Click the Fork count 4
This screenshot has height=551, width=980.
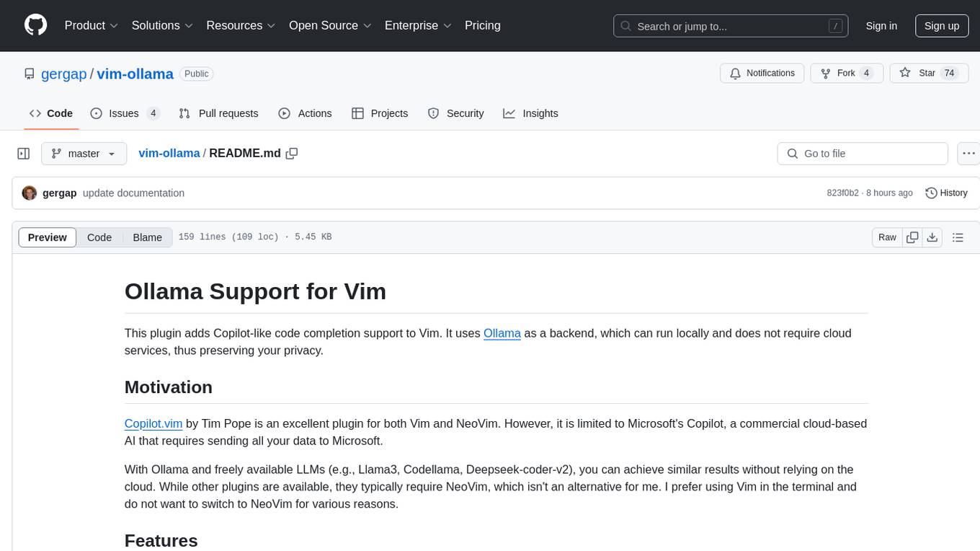coord(866,73)
